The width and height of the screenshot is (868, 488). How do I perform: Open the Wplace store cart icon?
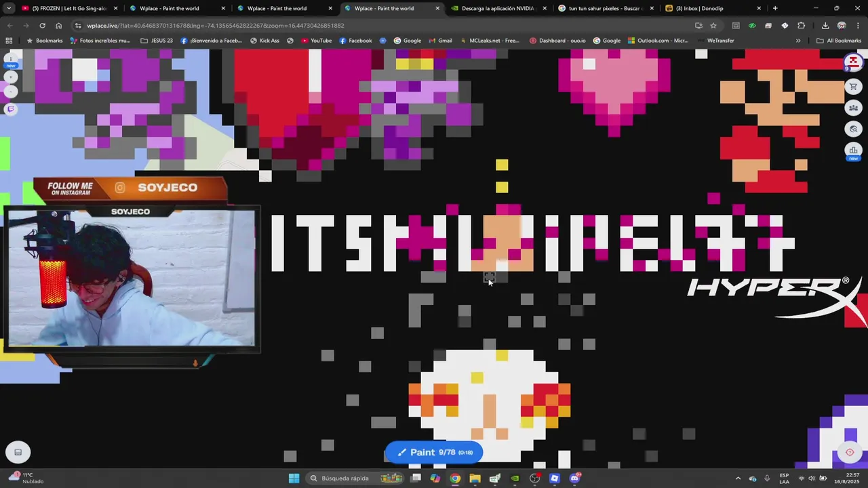pyautogui.click(x=853, y=87)
